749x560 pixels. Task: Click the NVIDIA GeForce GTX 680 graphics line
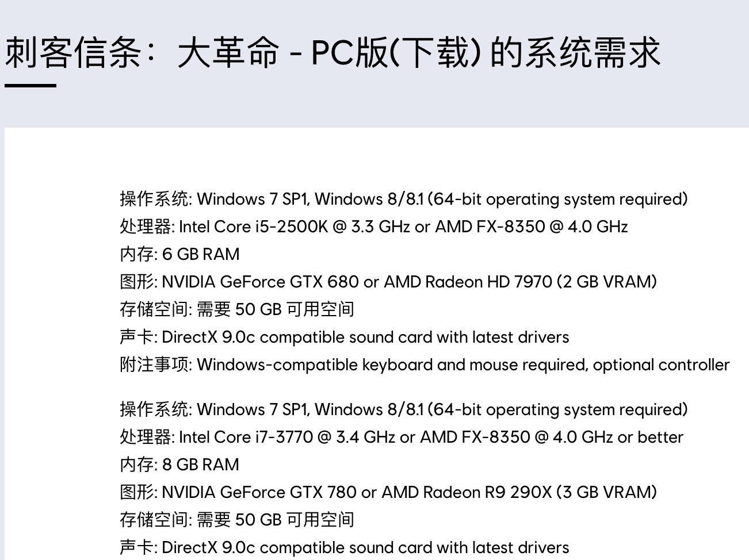click(388, 282)
